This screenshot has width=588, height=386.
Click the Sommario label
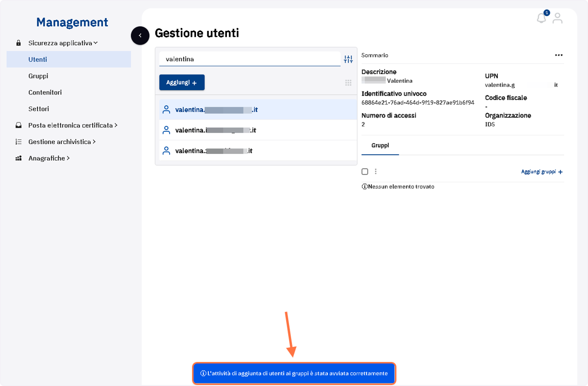coord(375,55)
